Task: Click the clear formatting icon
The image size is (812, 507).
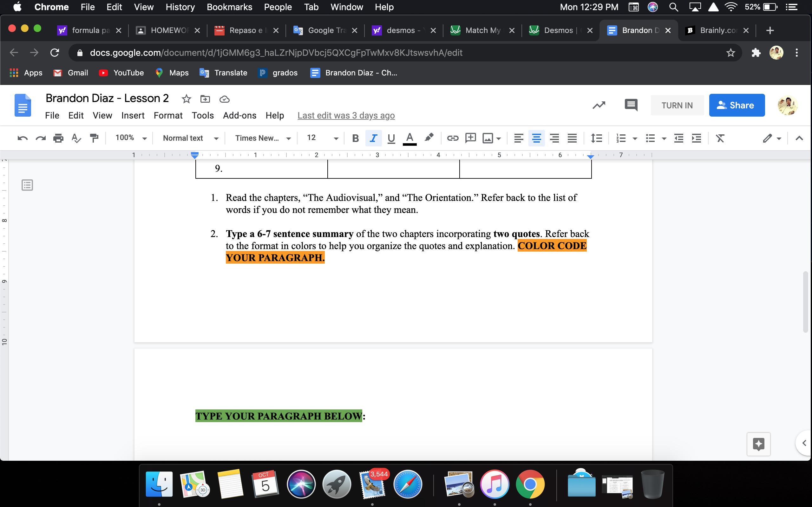Action: 720,138
